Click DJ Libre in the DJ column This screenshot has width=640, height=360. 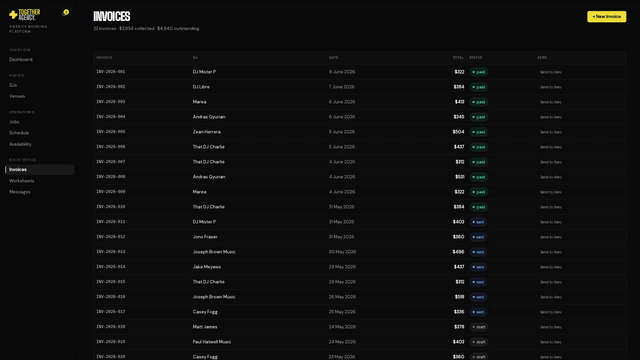[201, 87]
